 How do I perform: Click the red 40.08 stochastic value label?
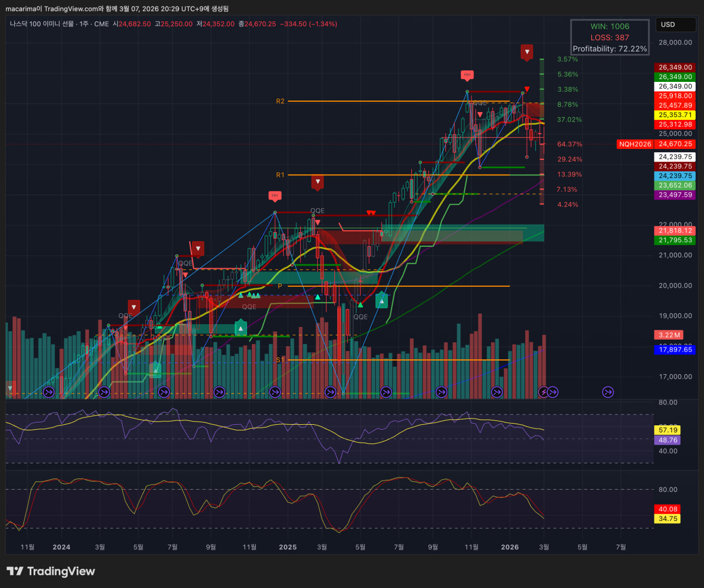668,509
